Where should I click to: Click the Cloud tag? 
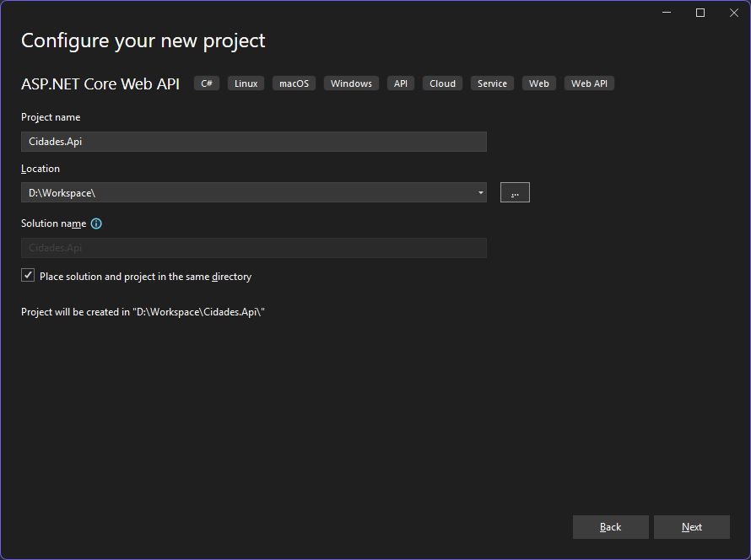442,83
